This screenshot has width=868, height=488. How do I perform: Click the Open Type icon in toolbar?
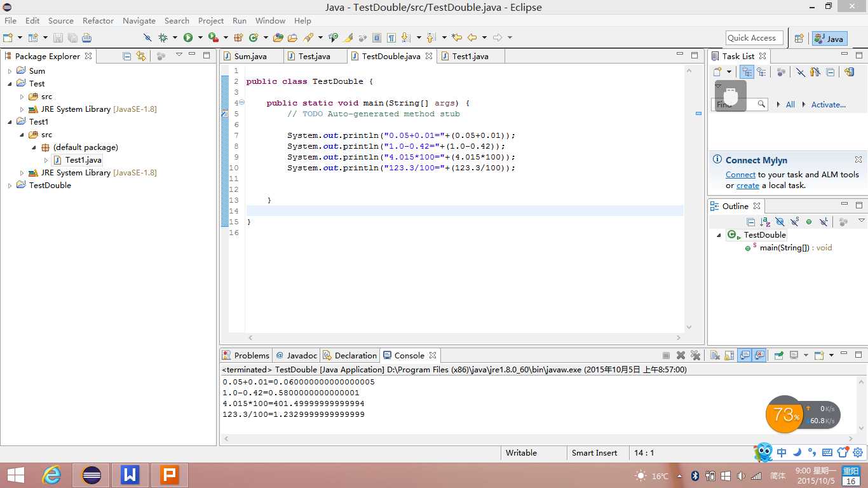(278, 38)
